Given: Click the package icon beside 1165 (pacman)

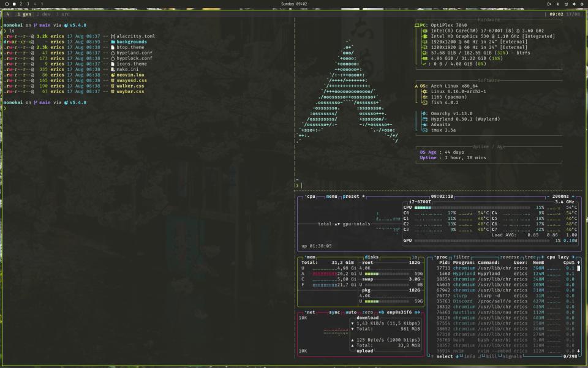Looking at the screenshot, I should click(425, 97).
